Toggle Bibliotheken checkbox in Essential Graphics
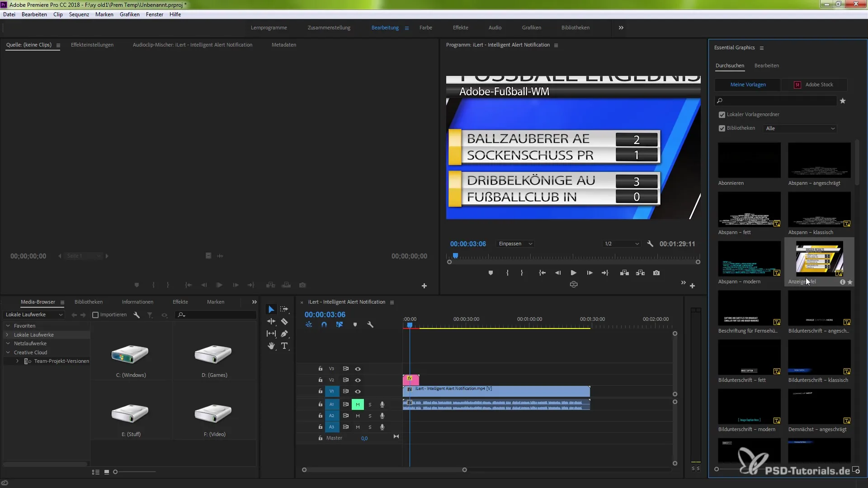Screen dimensions: 868x488 [x=722, y=128]
